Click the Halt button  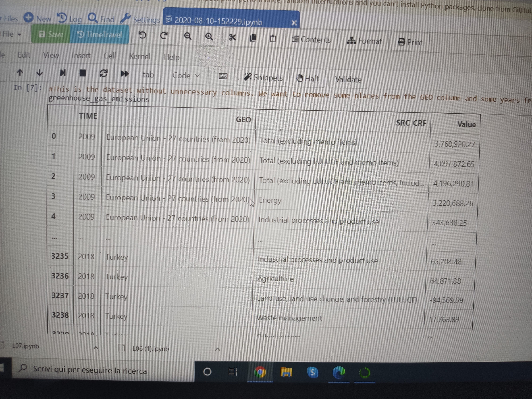[x=308, y=78]
